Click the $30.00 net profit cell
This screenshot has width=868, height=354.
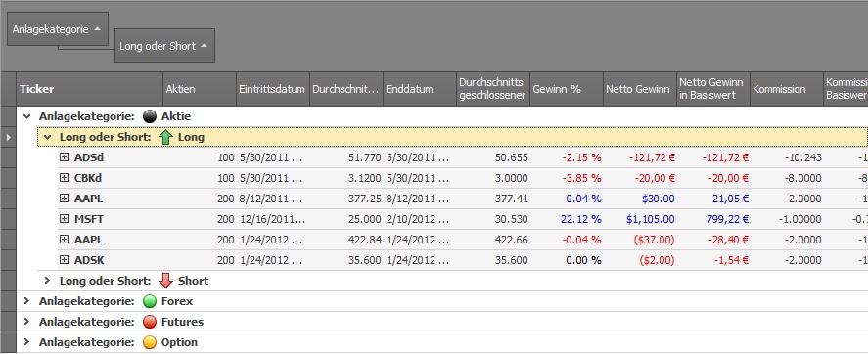click(x=640, y=199)
